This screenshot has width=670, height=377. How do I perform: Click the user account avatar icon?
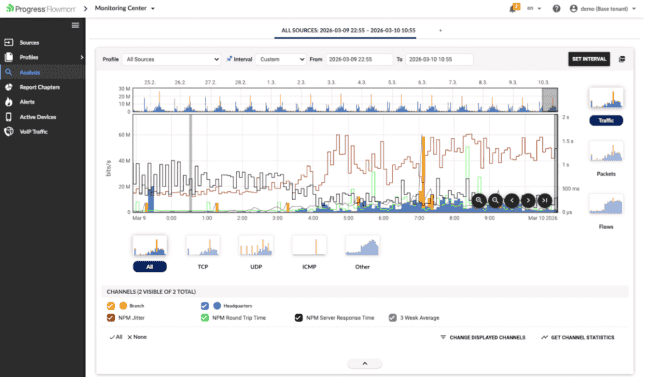click(x=573, y=9)
